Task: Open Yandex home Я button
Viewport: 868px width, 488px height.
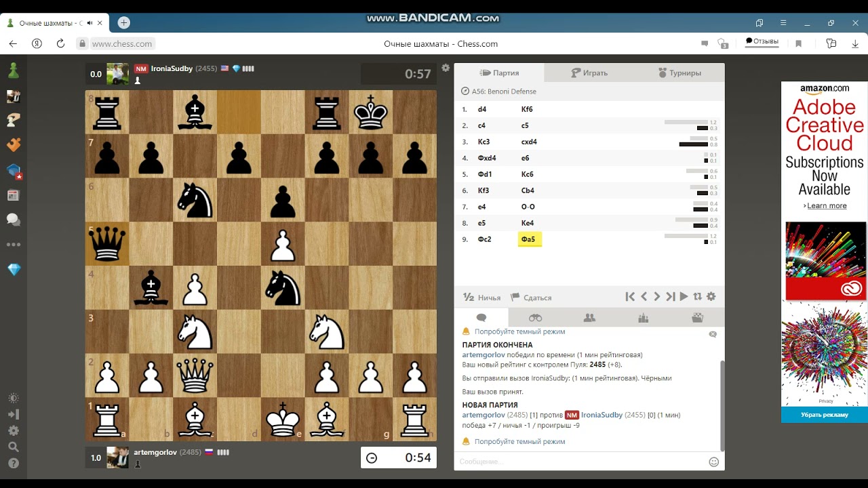Action: click(37, 43)
